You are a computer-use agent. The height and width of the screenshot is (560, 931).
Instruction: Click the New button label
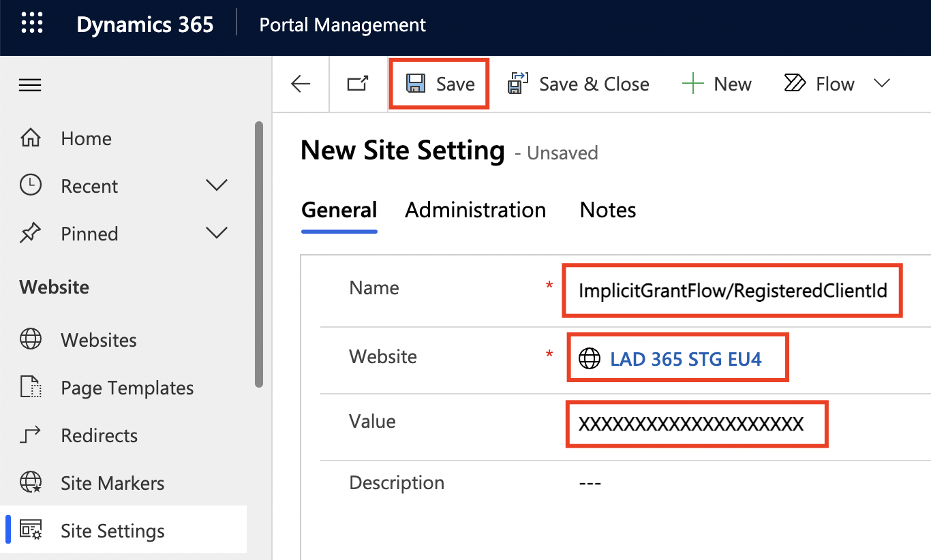733,84
